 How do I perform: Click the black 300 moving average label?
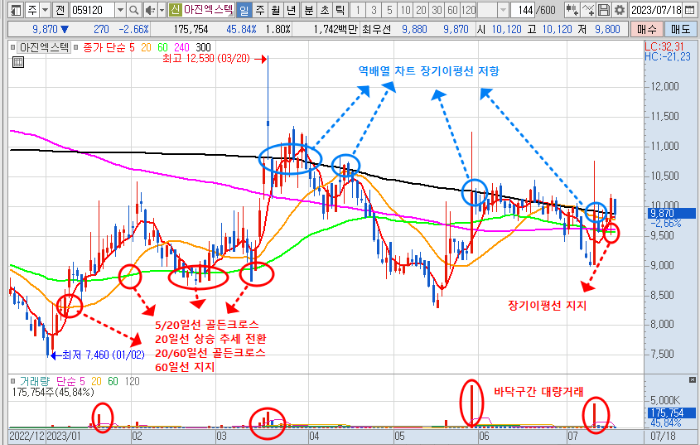pyautogui.click(x=203, y=47)
